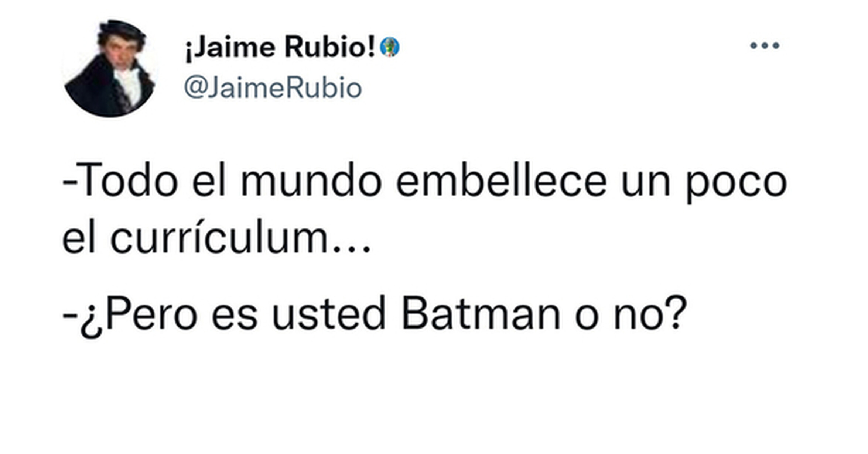Click the word "currículum" in the tweet
This screenshot has height=454, width=868.
pos(219,237)
